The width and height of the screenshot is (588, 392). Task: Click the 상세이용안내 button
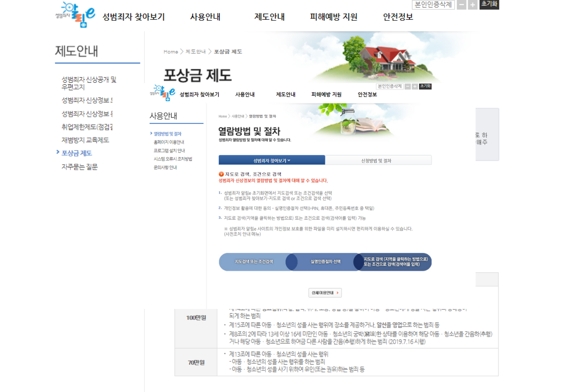pyautogui.click(x=325, y=292)
